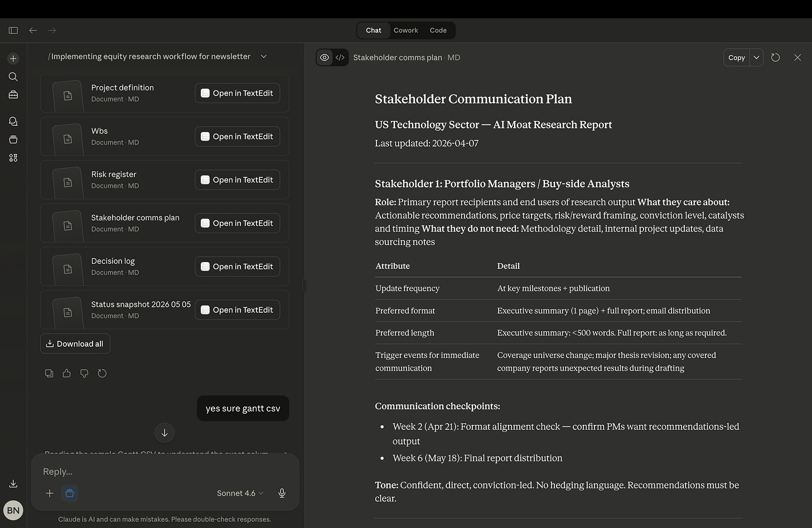Toggle the sidebar panel icon
Screen dimensions: 812x528
pos(13,30)
